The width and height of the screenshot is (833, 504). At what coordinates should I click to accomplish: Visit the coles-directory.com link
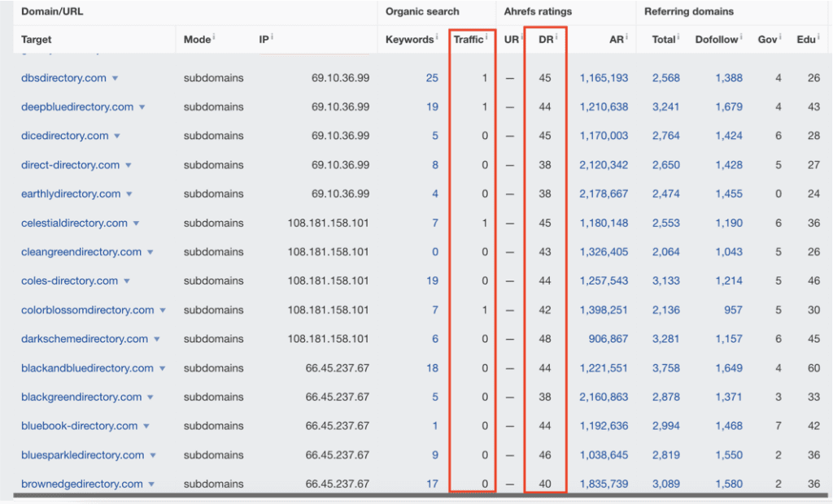tap(70, 281)
